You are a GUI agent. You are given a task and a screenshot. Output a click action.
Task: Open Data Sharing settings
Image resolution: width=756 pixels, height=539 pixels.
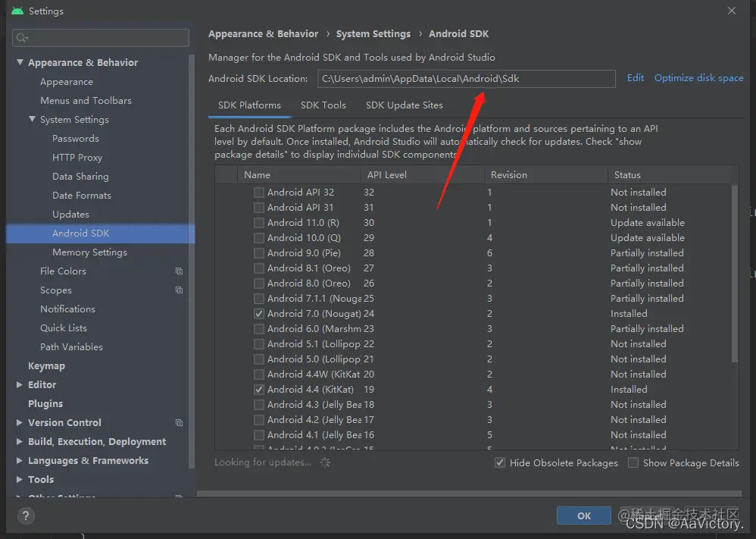click(x=80, y=176)
